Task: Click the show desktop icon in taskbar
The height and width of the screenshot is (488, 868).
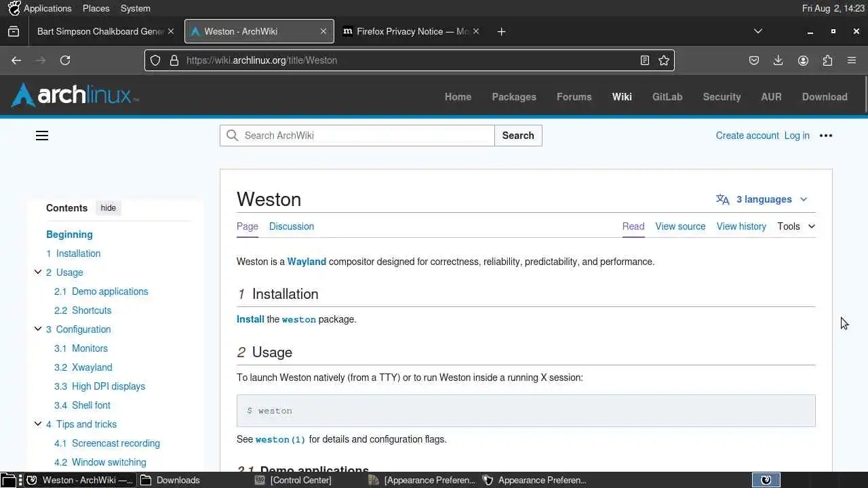Action: [x=7, y=480]
